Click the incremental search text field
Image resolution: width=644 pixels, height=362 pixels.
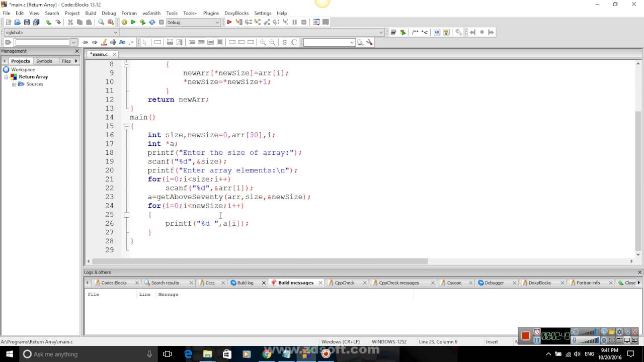click(42, 42)
